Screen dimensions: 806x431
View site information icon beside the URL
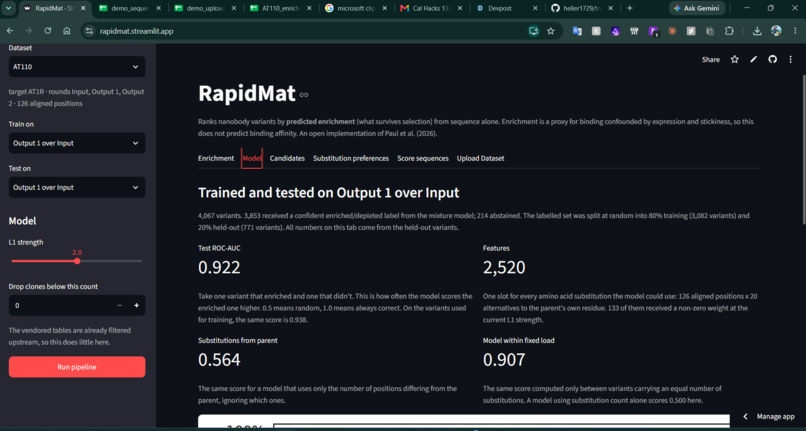click(90, 31)
